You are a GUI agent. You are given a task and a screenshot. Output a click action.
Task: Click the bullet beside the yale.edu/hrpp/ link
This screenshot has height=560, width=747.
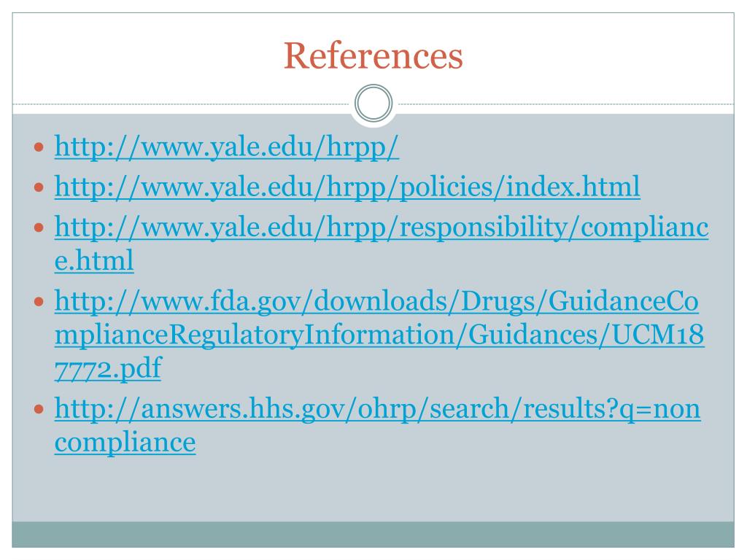coord(39,147)
